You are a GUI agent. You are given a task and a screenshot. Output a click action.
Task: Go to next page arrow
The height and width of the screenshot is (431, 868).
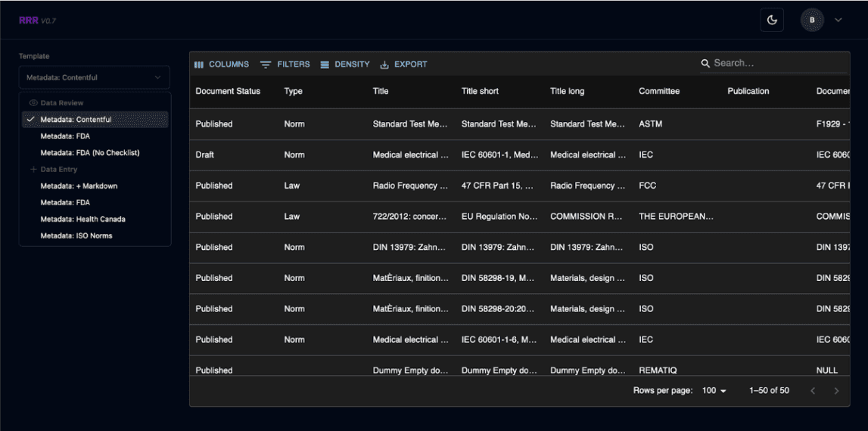(x=836, y=391)
